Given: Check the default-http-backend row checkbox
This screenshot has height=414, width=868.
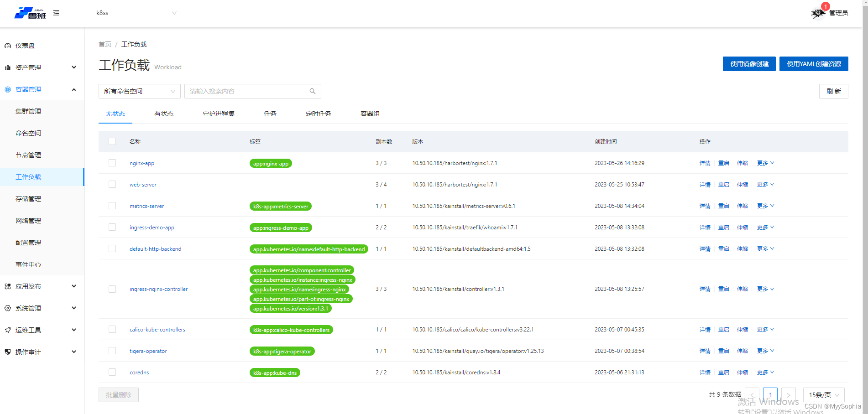Looking at the screenshot, I should [x=112, y=248].
